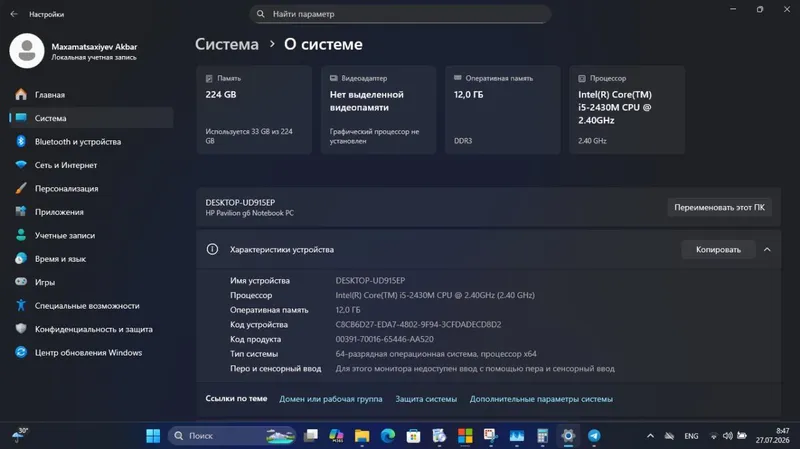Open the weather widget showing 30°

click(19, 435)
